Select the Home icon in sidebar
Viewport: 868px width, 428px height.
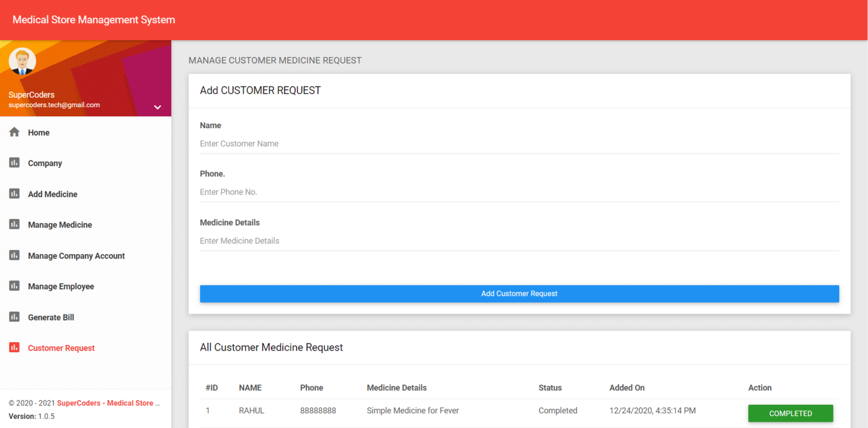click(15, 132)
